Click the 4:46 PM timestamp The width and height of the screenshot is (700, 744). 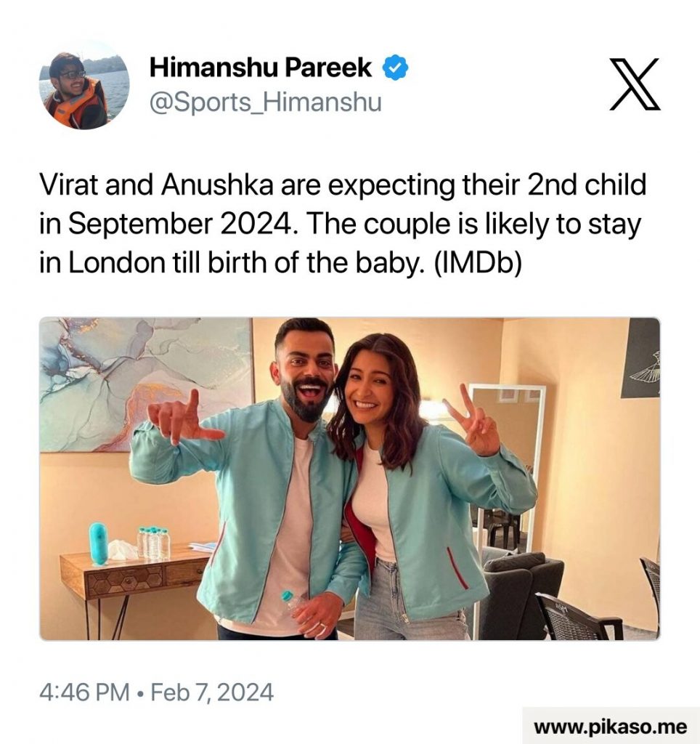84,692
